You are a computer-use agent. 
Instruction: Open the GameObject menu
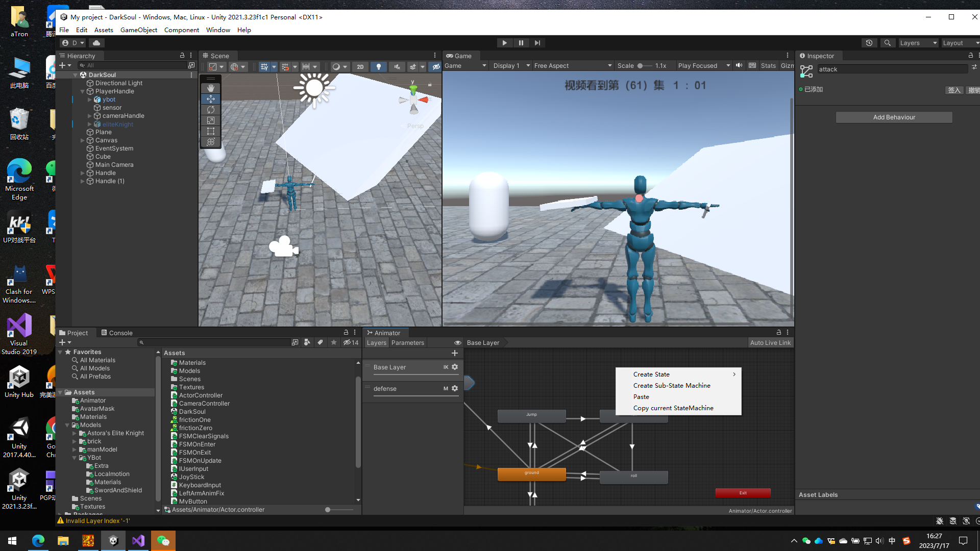pos(138,30)
